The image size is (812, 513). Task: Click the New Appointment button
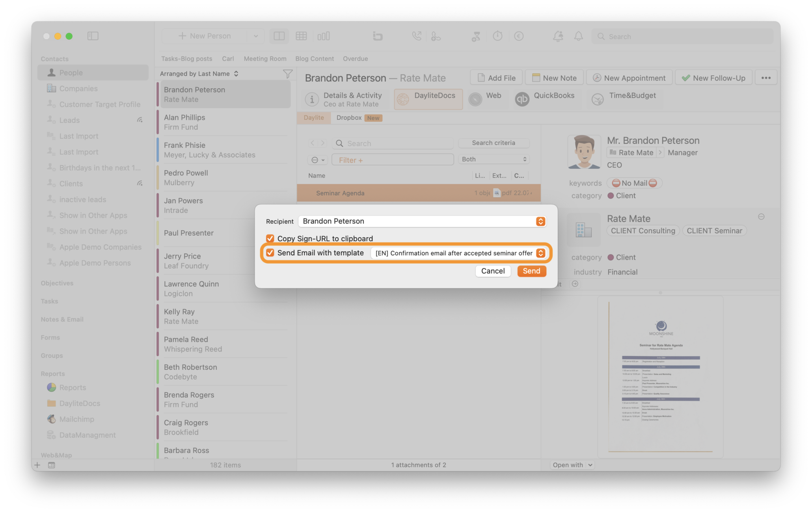[x=629, y=78]
